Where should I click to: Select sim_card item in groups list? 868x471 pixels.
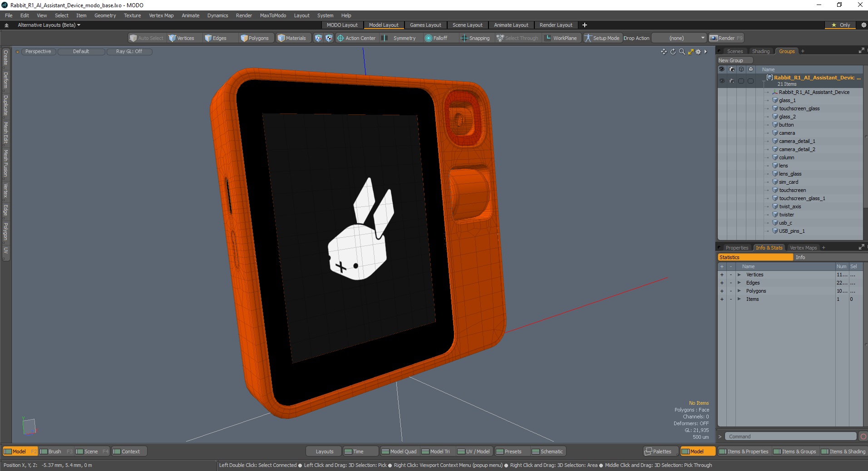(x=789, y=182)
